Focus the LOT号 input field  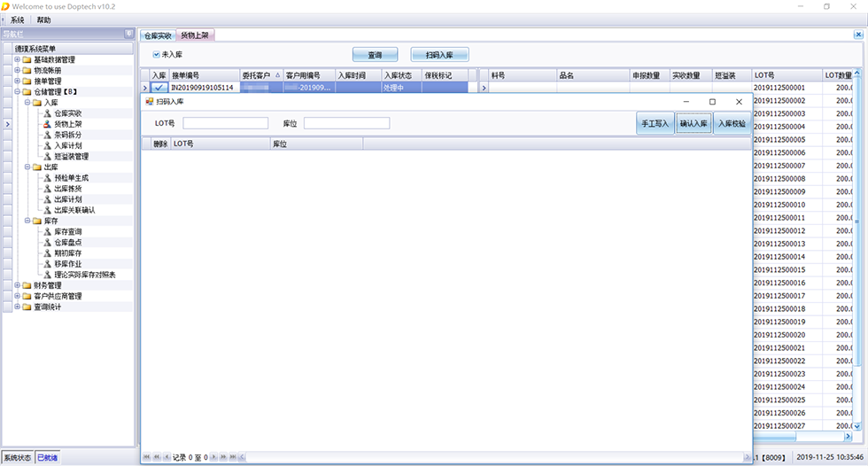(225, 123)
